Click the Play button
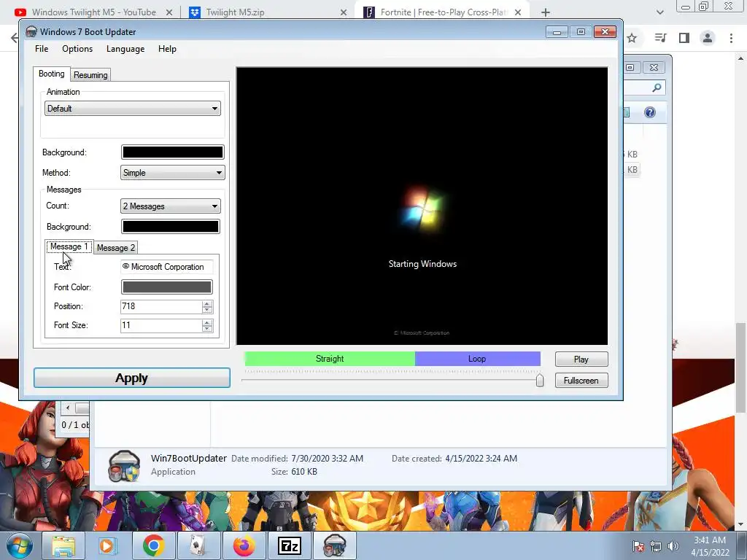The image size is (747, 560). pos(581,359)
